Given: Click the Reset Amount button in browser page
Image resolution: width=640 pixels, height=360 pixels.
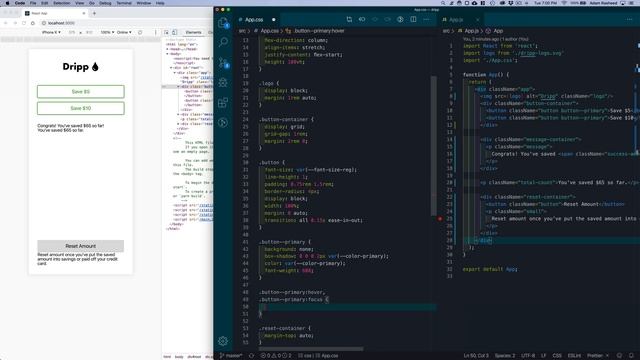Looking at the screenshot, I should (x=81, y=246).
